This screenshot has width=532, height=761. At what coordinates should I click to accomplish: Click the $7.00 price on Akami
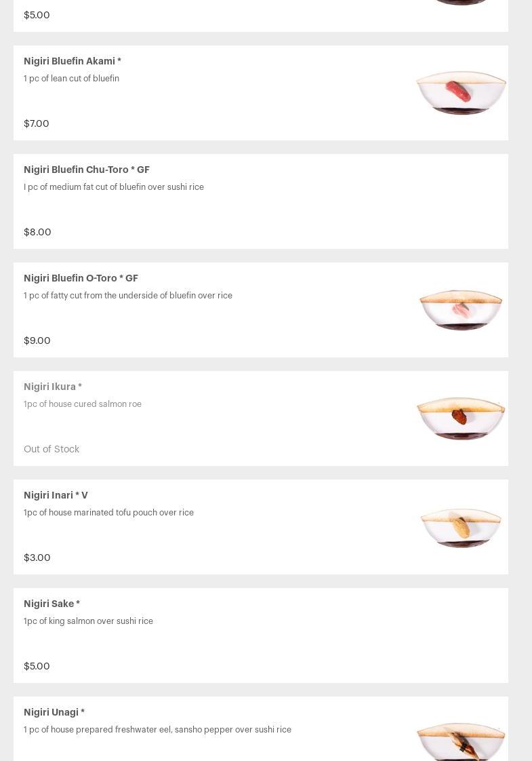(37, 123)
